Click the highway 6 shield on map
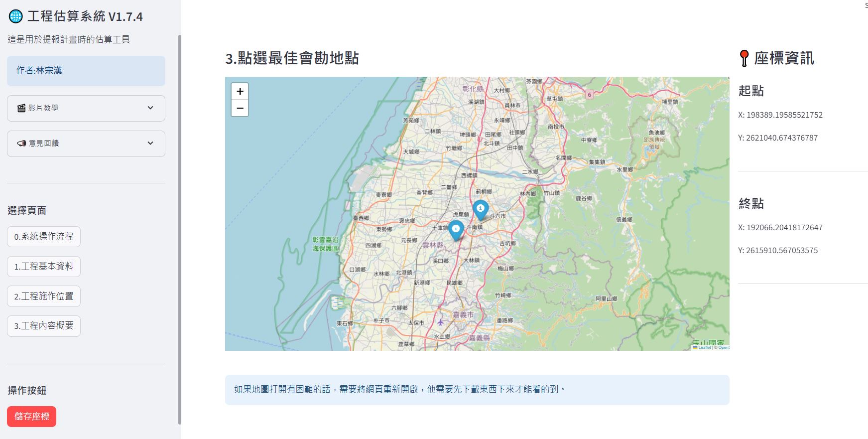This screenshot has height=439, width=868. 590,94
